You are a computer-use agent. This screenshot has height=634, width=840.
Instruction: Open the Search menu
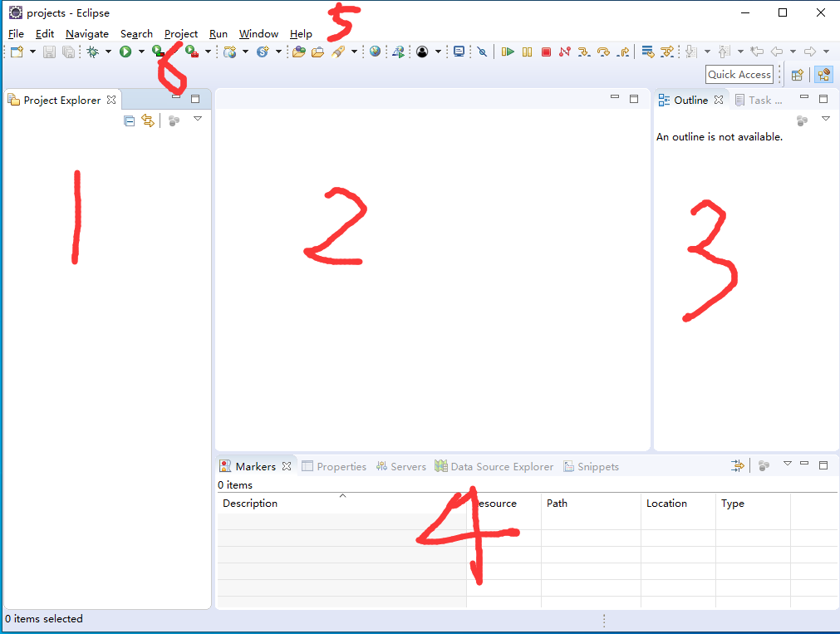136,34
